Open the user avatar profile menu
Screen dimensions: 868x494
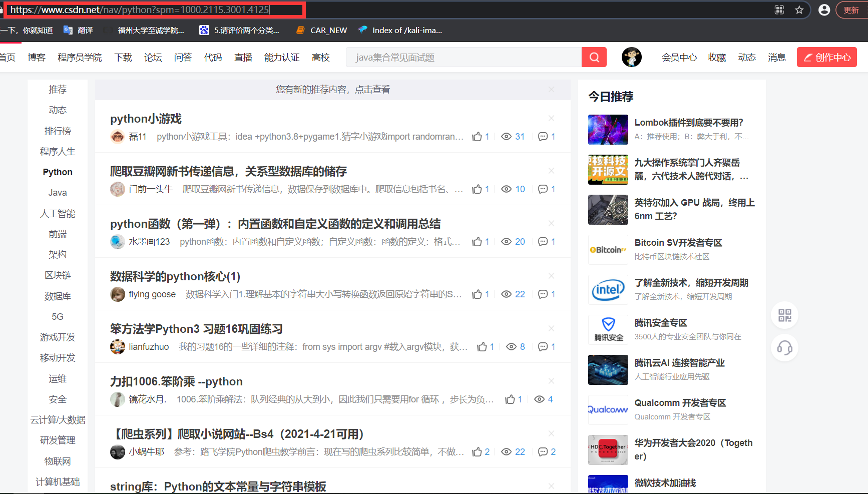click(632, 57)
